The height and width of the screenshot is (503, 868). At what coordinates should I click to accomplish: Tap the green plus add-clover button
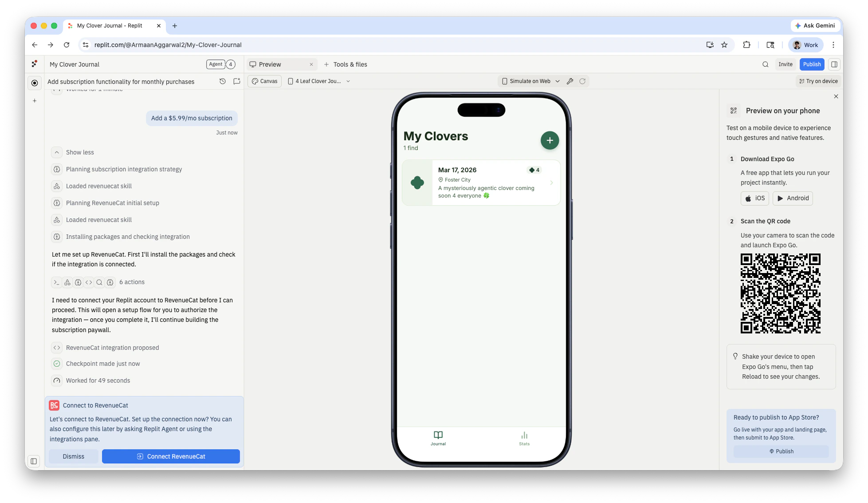pos(550,140)
